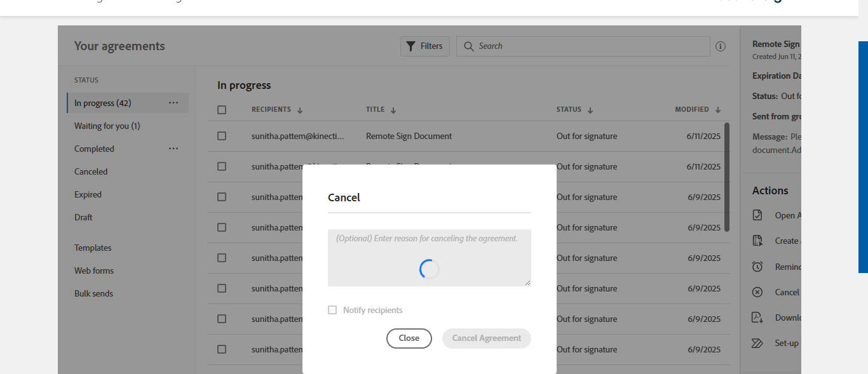Screen dimensions: 868x374
Task: Click the funnel icon in Filters
Action: click(410, 46)
